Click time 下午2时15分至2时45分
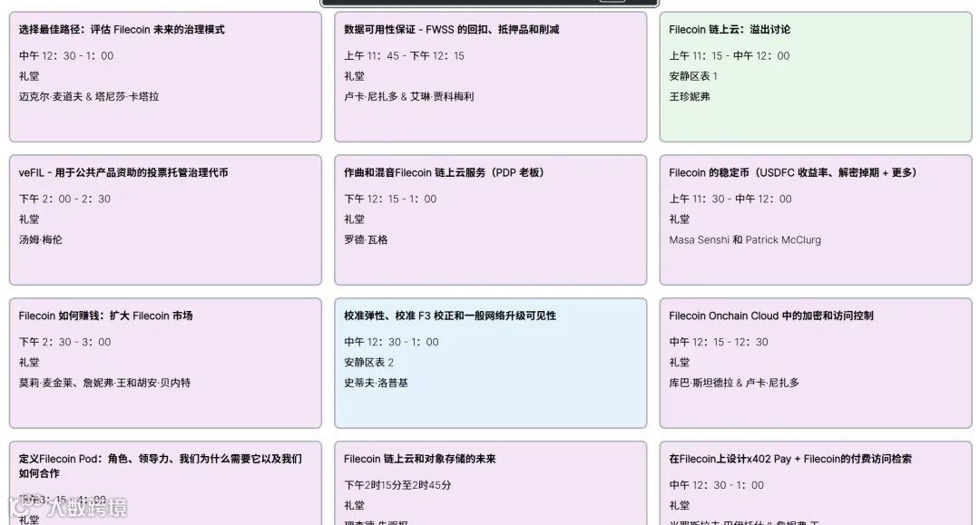Screen dimensions: 980x525 click(x=397, y=484)
